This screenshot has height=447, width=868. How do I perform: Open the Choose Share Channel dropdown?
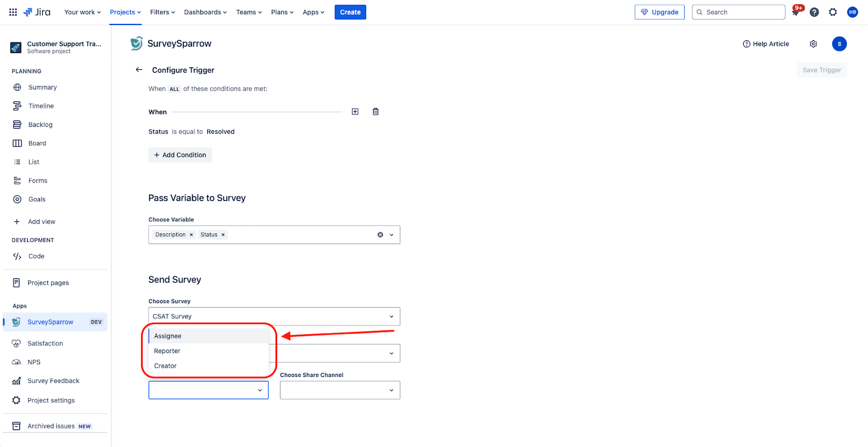click(340, 390)
